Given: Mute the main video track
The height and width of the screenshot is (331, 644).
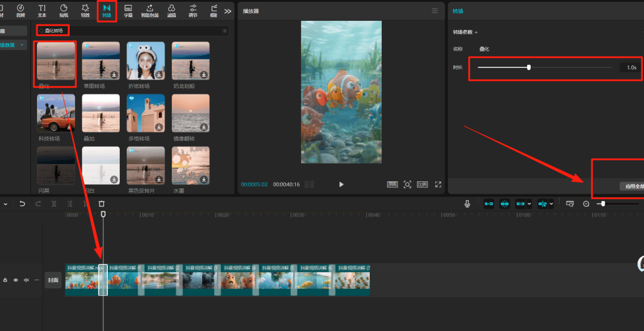Looking at the screenshot, I should [x=26, y=280].
